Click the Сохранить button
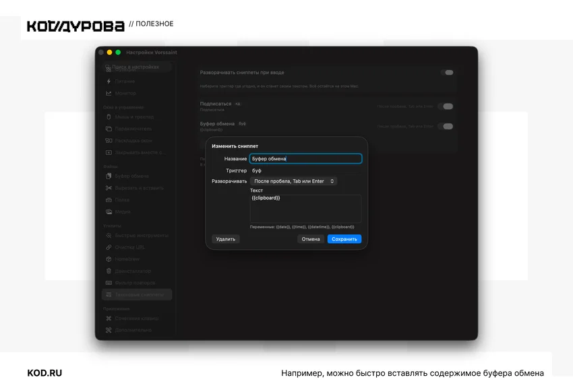 [x=344, y=239]
